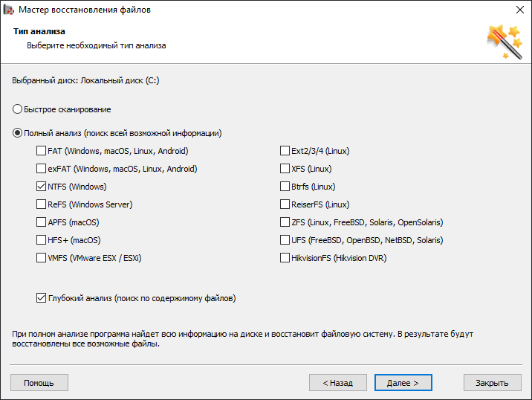Enable Ext2/3/4 (Linux) checkbox

[285, 151]
